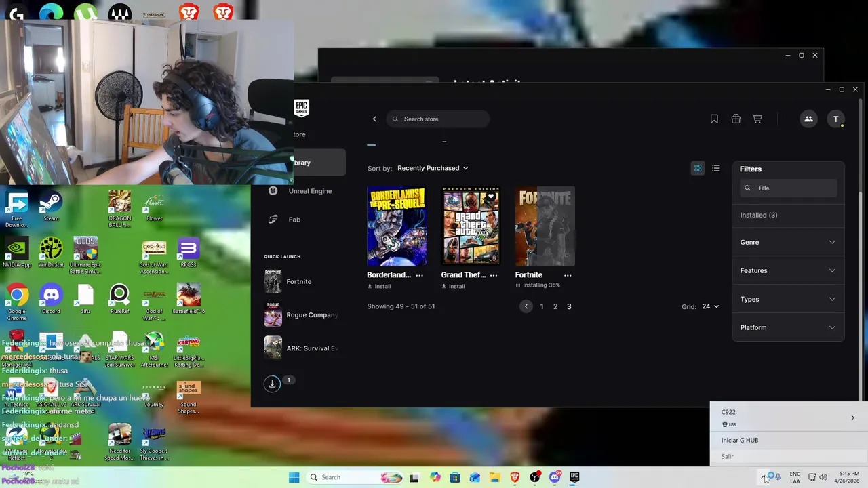Open Epic Games Launcher taskbar icon
The image size is (868, 488).
tap(574, 477)
